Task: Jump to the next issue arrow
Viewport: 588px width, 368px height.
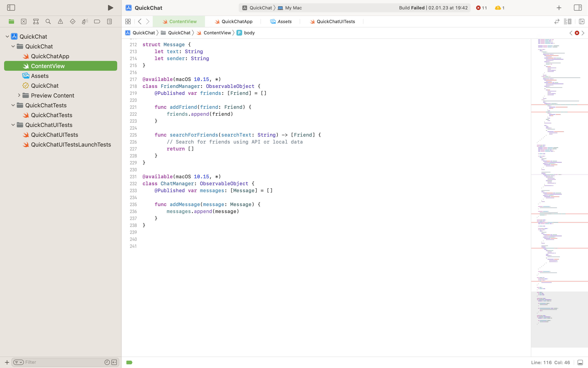Action: coord(583,33)
